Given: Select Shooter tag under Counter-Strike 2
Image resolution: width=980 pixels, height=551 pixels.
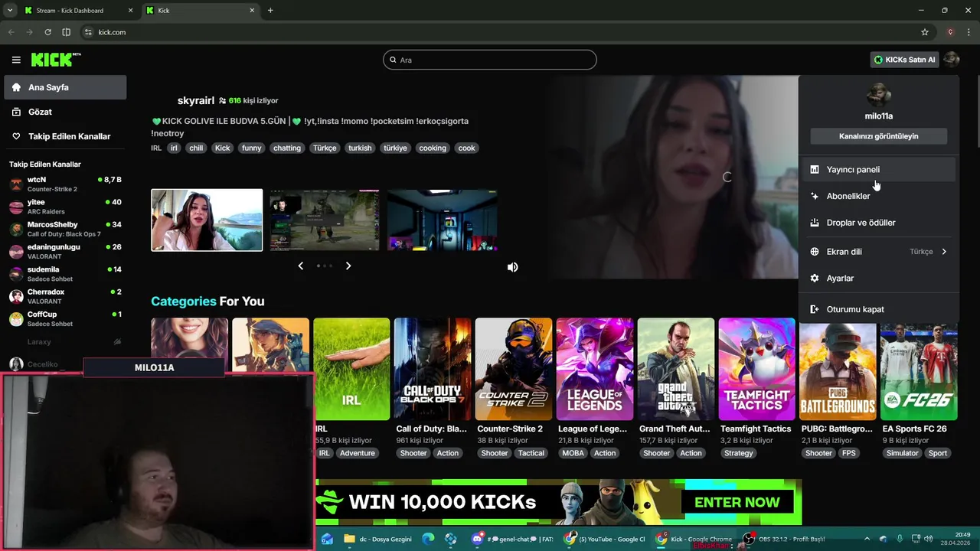Looking at the screenshot, I should click(495, 453).
